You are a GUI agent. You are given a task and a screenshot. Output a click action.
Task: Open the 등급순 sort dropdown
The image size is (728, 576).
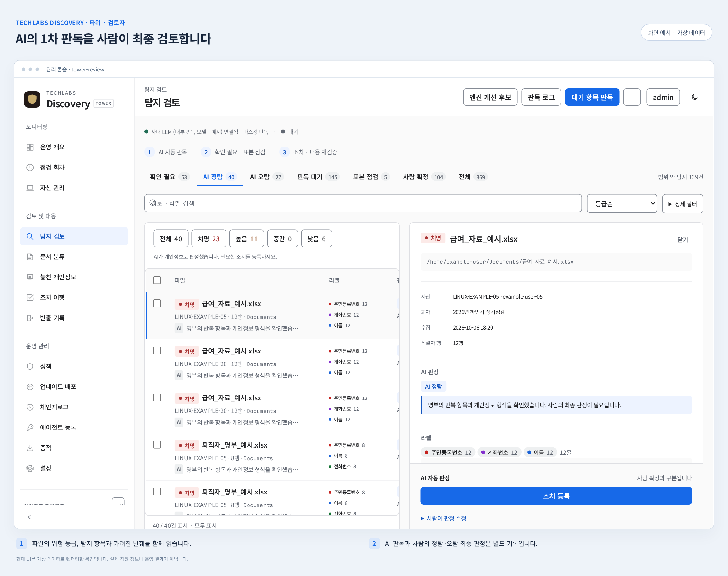[x=622, y=204]
